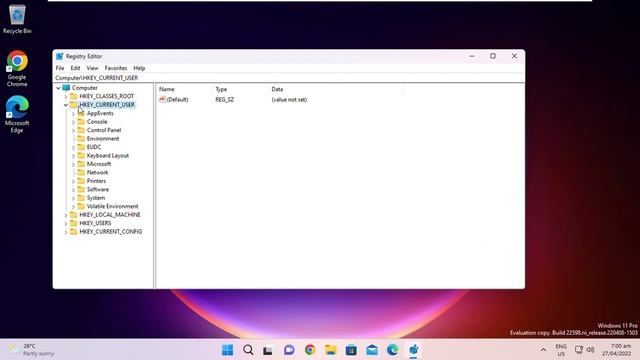Screen dimensions: 640x360
Task: Select the Environment key
Action: (103, 139)
